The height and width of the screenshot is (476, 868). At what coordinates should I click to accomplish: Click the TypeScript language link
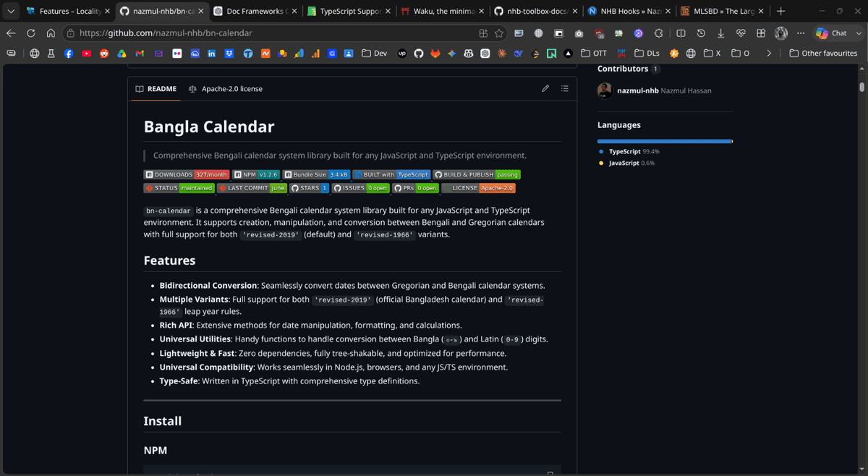(624, 152)
